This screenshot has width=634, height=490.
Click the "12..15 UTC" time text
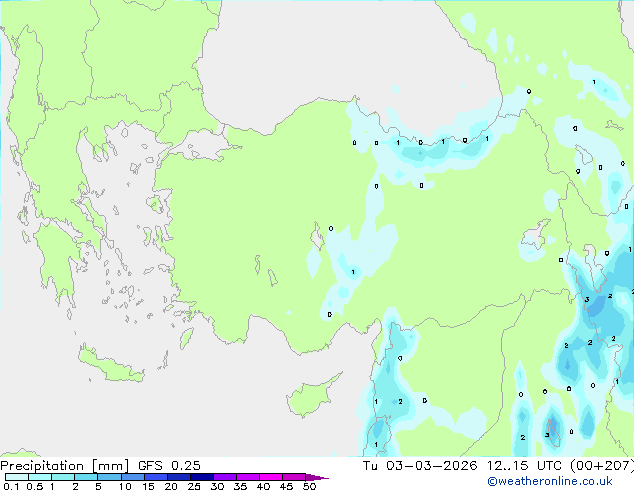[x=525, y=466]
